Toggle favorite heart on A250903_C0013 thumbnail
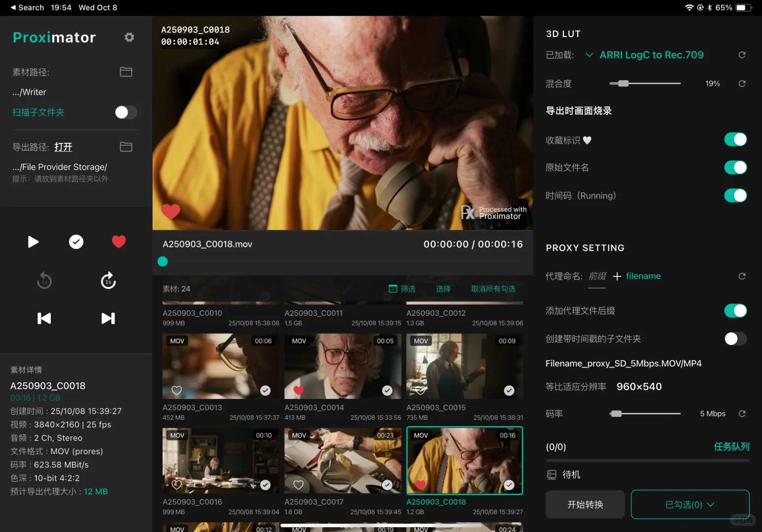 click(176, 391)
